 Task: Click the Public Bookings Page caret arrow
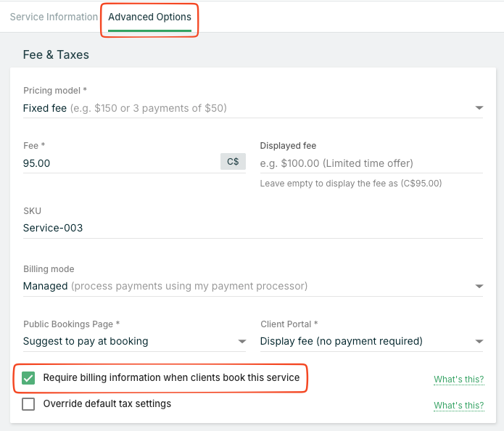(241, 342)
